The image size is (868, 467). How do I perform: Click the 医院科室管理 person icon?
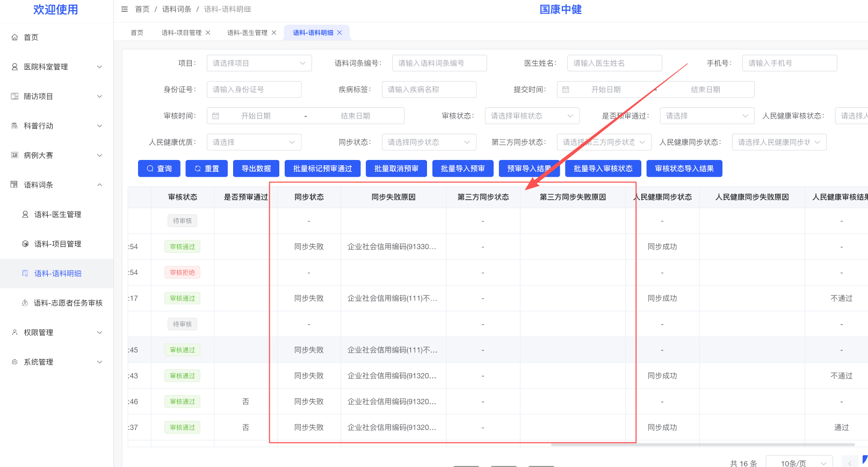click(x=15, y=67)
